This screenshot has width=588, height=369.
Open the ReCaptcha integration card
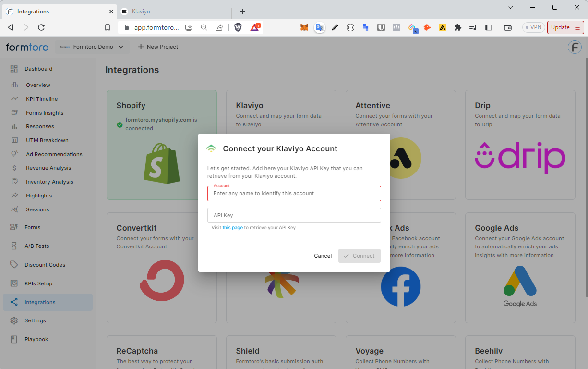(x=162, y=352)
